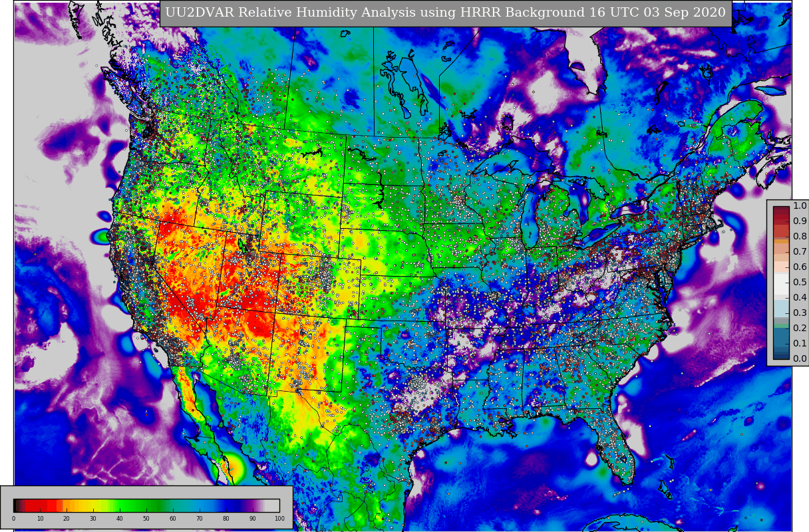
Task: Pick the light blue band on right colorbar
Action: [x=781, y=309]
